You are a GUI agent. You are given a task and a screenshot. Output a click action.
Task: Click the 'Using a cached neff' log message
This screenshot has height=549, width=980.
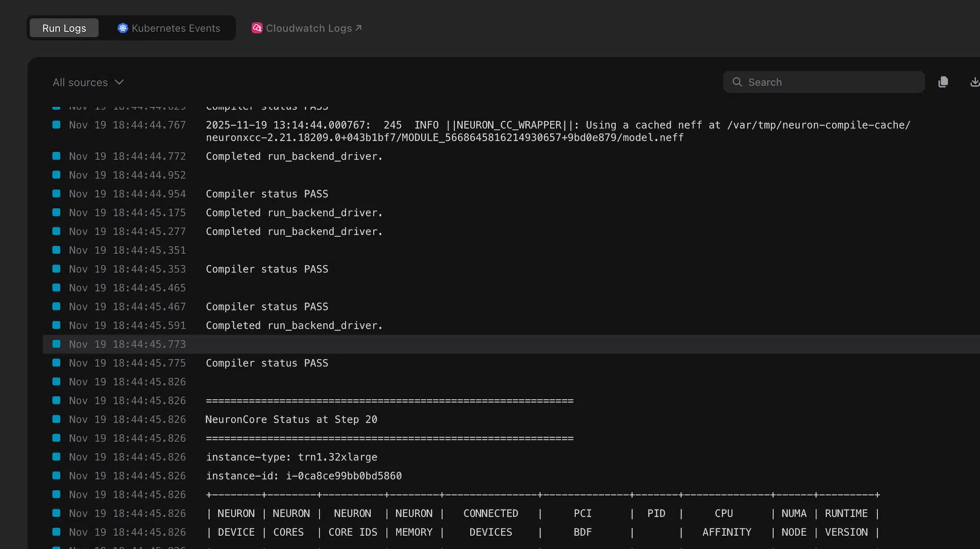[558, 131]
